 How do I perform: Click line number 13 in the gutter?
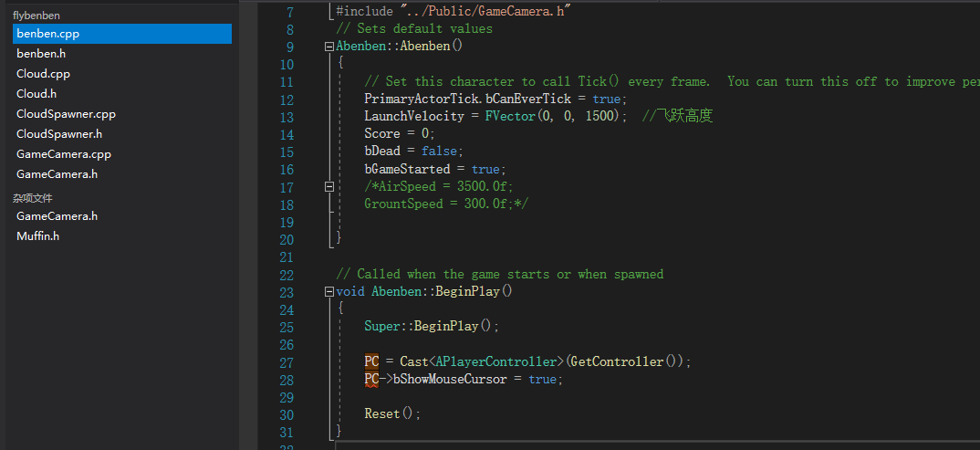point(287,117)
